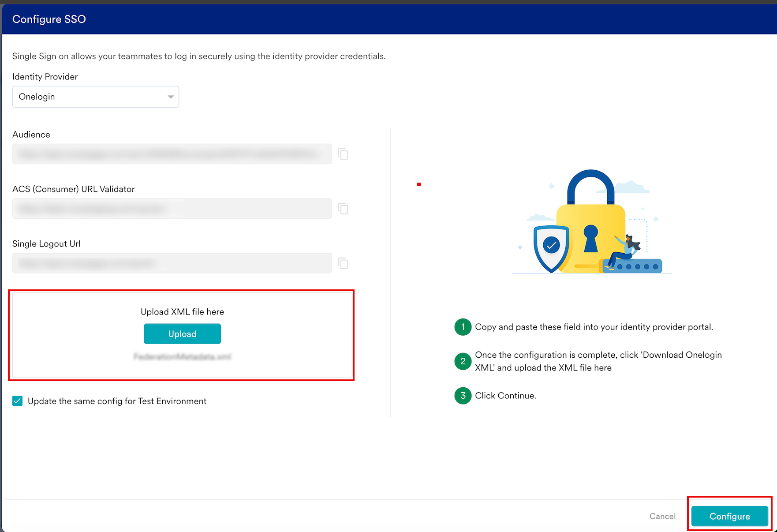Viewport: 777px width, 532px height.
Task: Focus the Single Logout Url field
Action: click(x=172, y=263)
